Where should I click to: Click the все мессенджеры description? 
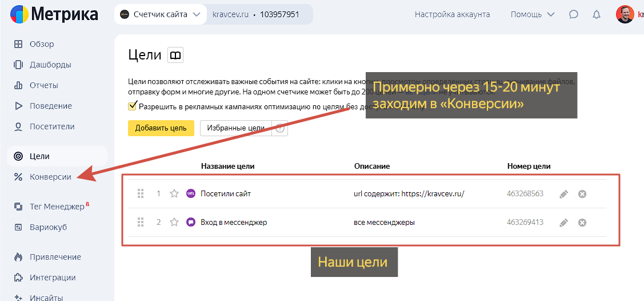pos(384,223)
